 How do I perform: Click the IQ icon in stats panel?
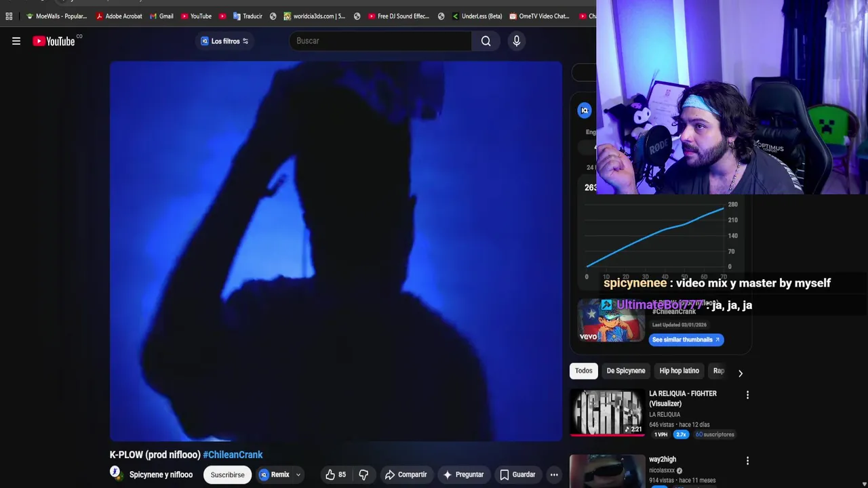[585, 110]
